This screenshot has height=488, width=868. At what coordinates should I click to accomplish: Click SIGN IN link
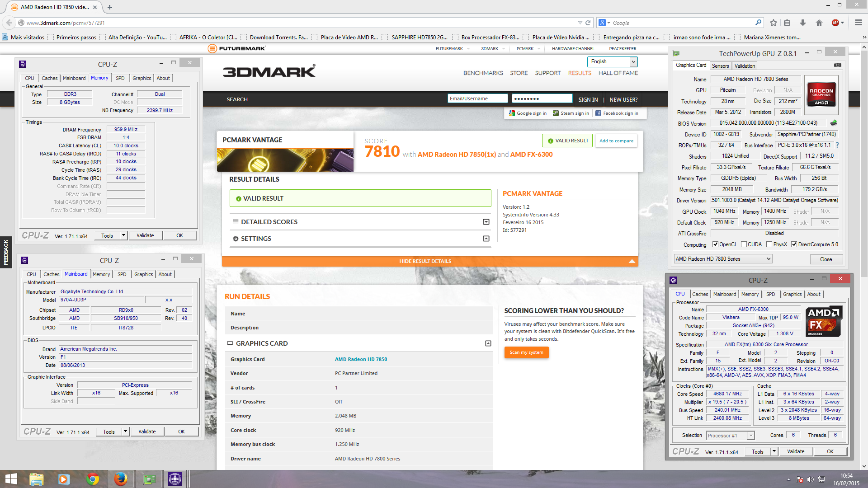click(x=588, y=100)
